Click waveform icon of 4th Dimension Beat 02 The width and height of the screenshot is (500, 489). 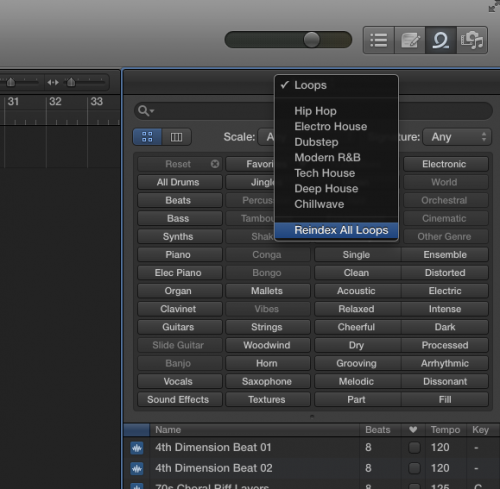click(137, 469)
